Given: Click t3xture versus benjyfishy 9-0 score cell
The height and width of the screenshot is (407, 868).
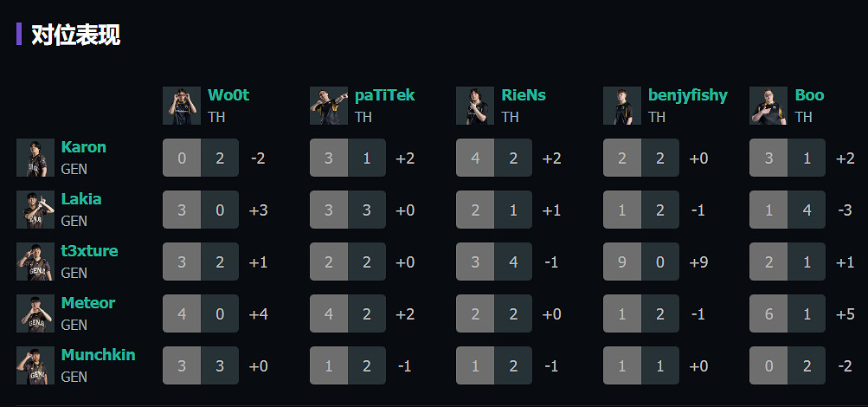Looking at the screenshot, I should point(640,262).
